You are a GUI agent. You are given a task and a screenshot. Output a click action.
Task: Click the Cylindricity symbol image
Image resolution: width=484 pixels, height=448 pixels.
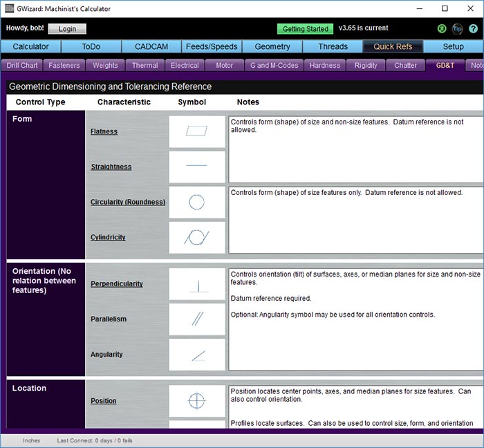click(197, 237)
